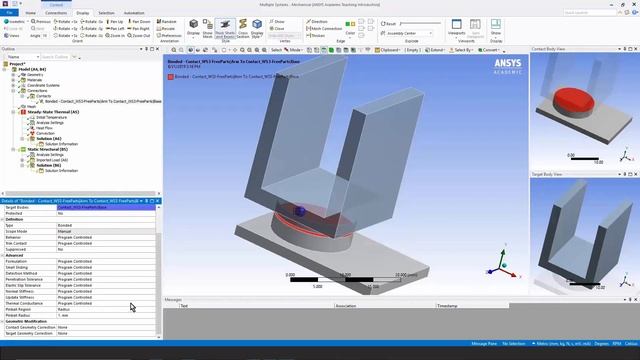Click the Quick Launch search field
Screen dimensions: 640x360
tap(589, 13)
